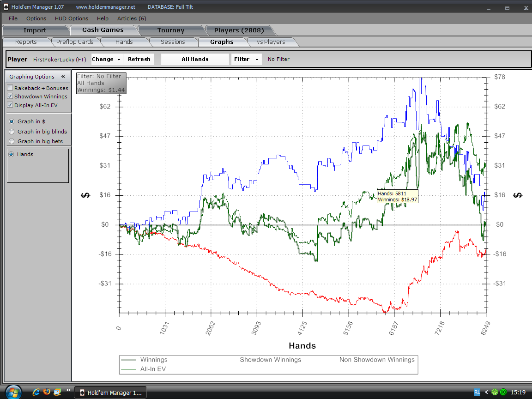
Task: Open the Windows Start menu orb
Action: coord(12,392)
